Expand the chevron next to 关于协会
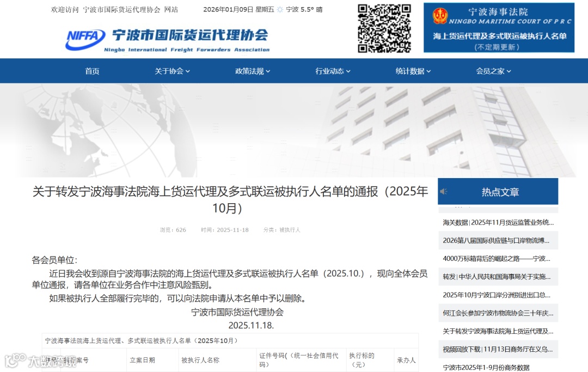 coord(188,71)
